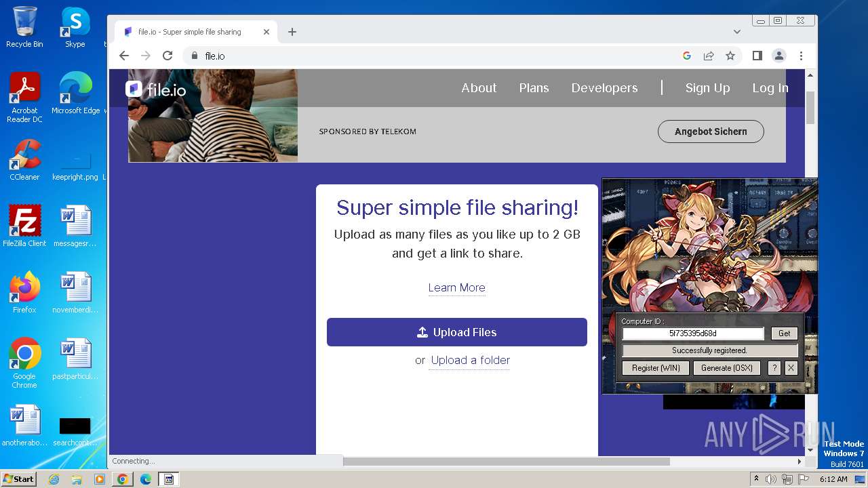Click the Angebot Sichern ad button
868x488 pixels.
[x=711, y=131]
